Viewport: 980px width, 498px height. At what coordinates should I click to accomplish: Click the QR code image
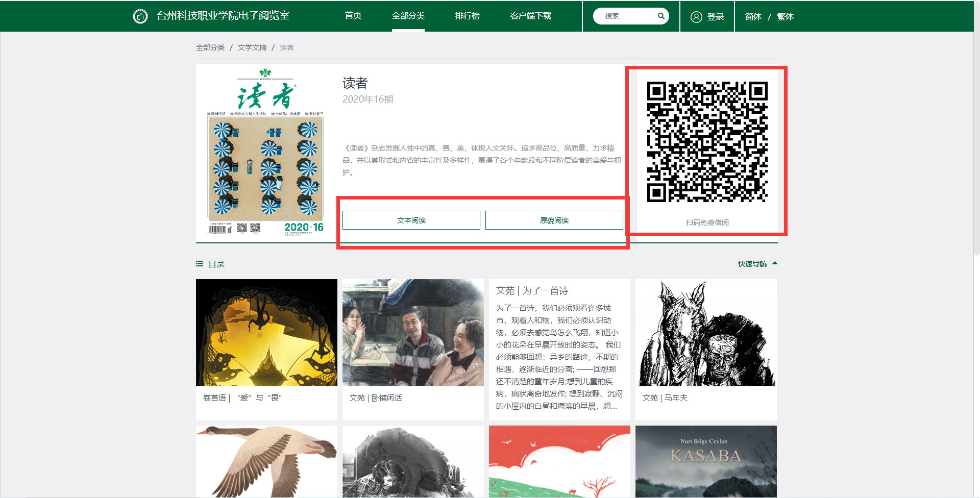coord(707,142)
